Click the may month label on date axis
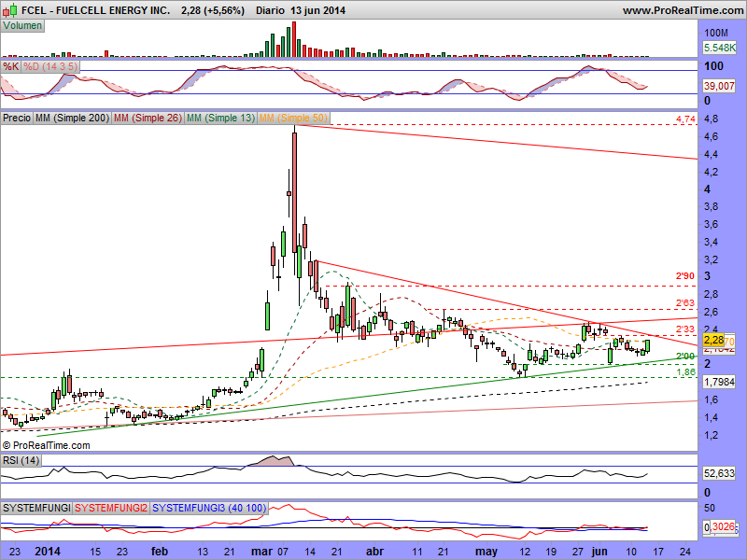The width and height of the screenshot is (747, 560). [x=486, y=552]
